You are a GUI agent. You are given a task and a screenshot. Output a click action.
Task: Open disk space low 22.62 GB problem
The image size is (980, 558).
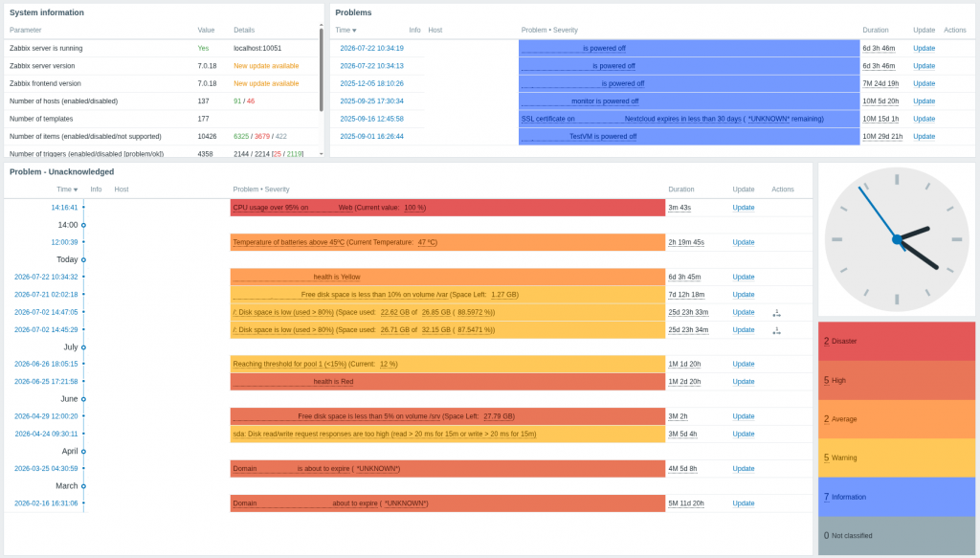[x=364, y=312]
